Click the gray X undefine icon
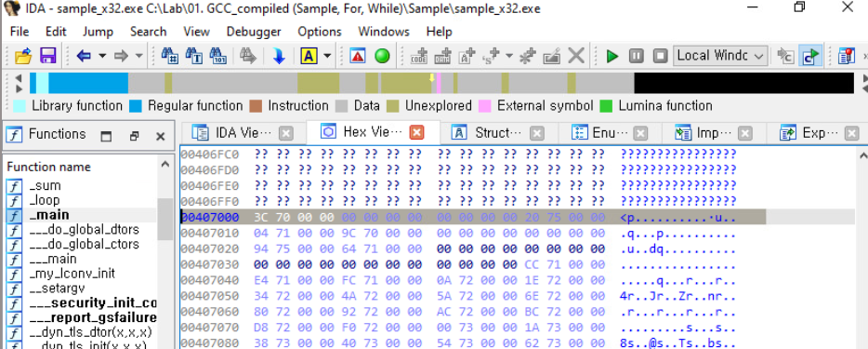 tap(576, 56)
